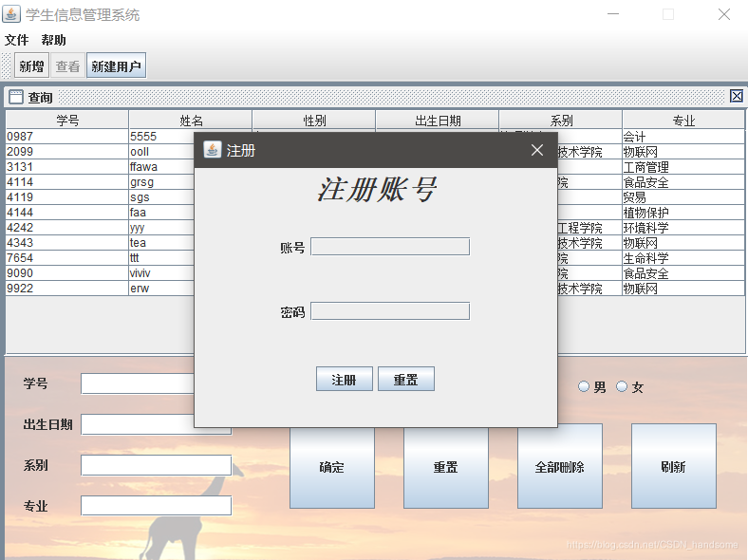The height and width of the screenshot is (560, 748).
Task: Click the 学号 input field
Action: [138, 383]
